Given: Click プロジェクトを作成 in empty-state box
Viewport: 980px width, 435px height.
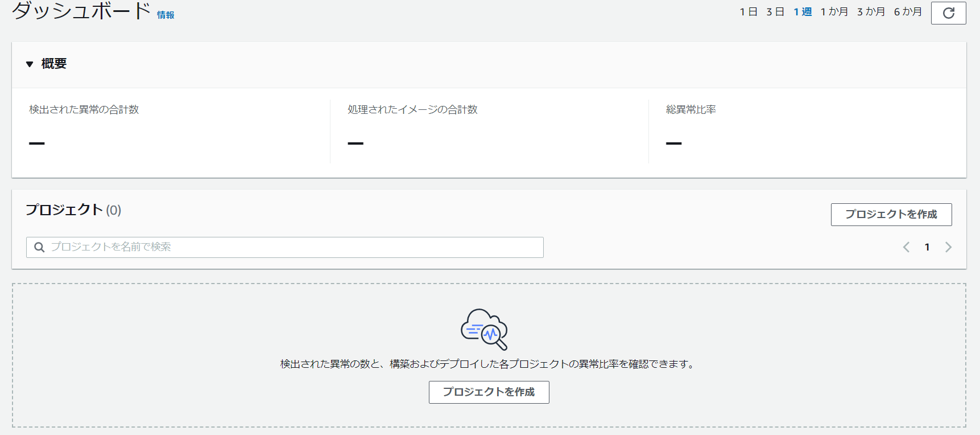Looking at the screenshot, I should [489, 392].
